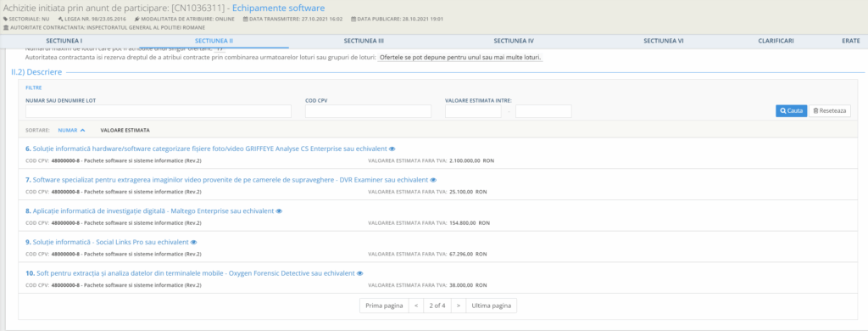Click the Echipamente software title link

(278, 8)
